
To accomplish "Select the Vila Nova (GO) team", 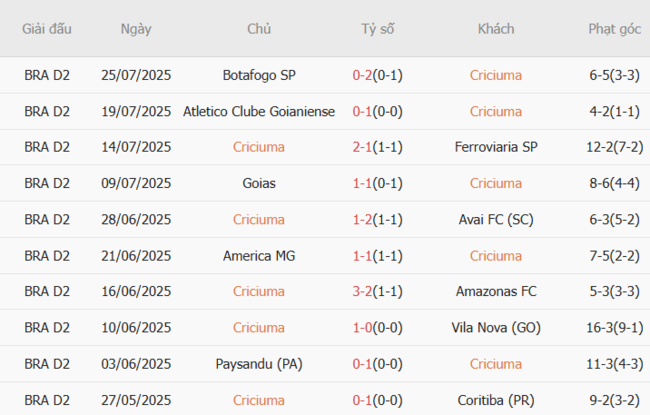I will [x=495, y=327].
